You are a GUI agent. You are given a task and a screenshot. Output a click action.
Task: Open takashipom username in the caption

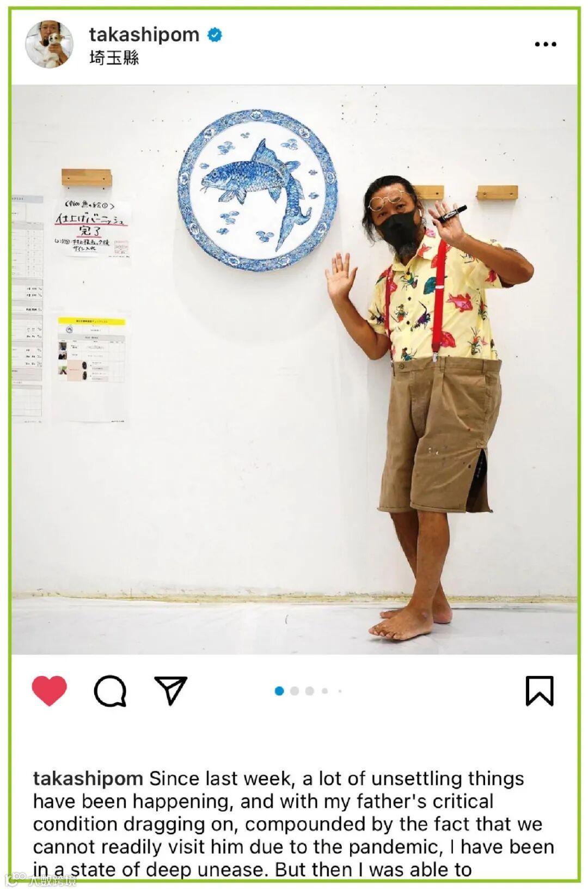point(88,778)
